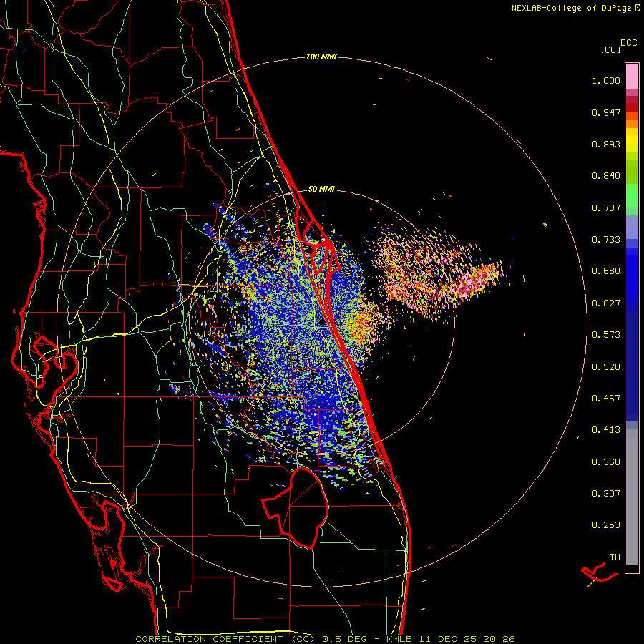Click the 0.840 legend value
The image size is (644, 644).
pos(606,176)
